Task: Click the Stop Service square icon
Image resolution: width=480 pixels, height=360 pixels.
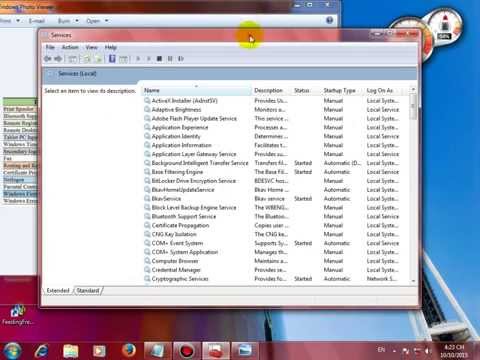Action: click(159, 59)
